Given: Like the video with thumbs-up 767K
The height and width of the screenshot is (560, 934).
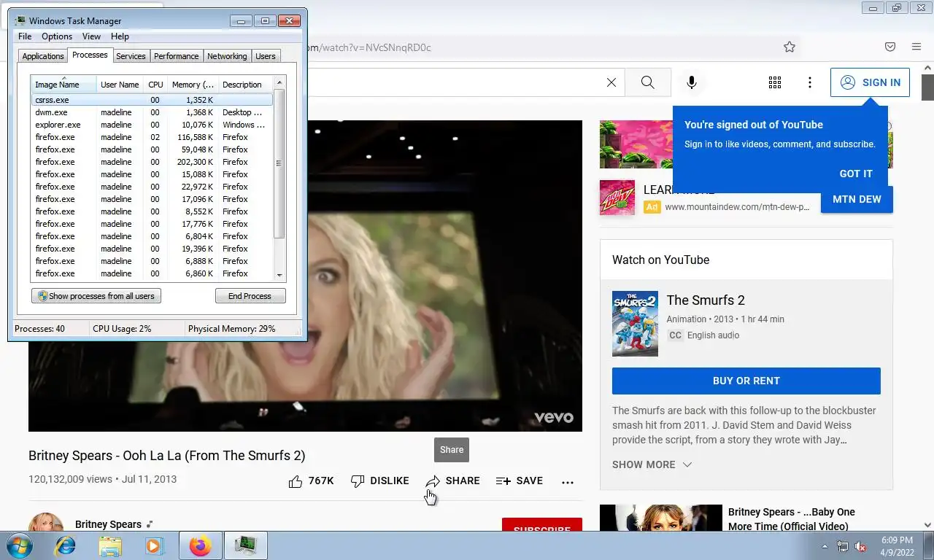Looking at the screenshot, I should tap(311, 481).
